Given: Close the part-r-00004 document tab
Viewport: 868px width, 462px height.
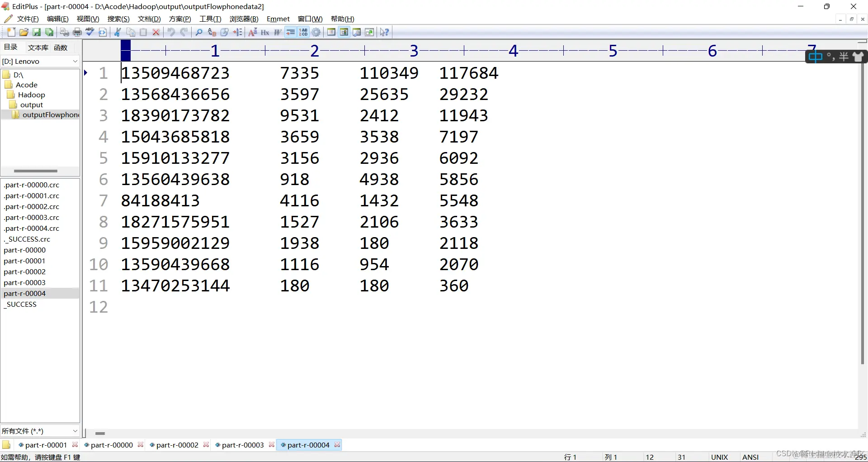Looking at the screenshot, I should (337, 445).
